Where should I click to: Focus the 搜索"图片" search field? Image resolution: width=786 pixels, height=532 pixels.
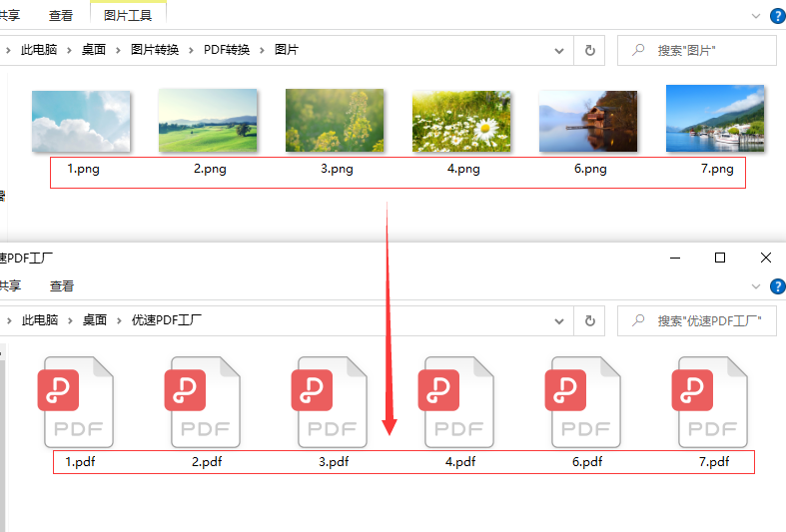pos(697,50)
